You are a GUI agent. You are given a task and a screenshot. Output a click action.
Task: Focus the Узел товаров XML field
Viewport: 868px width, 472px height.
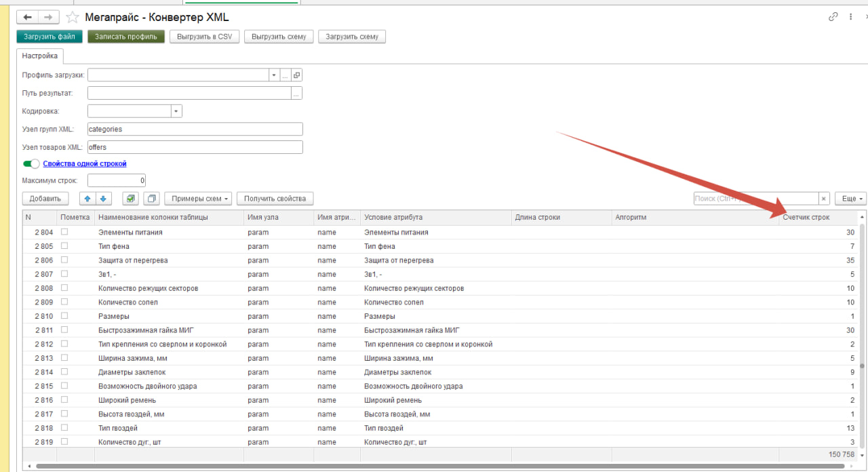tap(195, 147)
